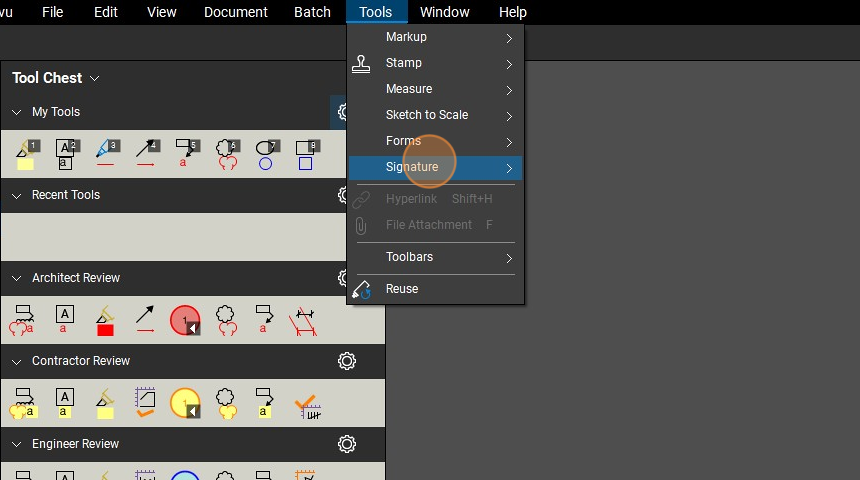The width and height of the screenshot is (860, 480).
Task: Collapse the My Tools section
Action: tap(16, 113)
